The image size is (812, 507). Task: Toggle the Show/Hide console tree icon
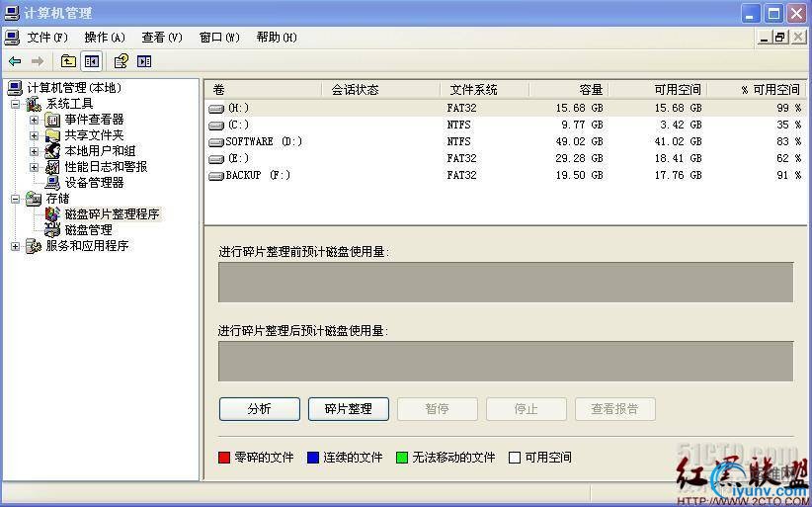coord(92,61)
